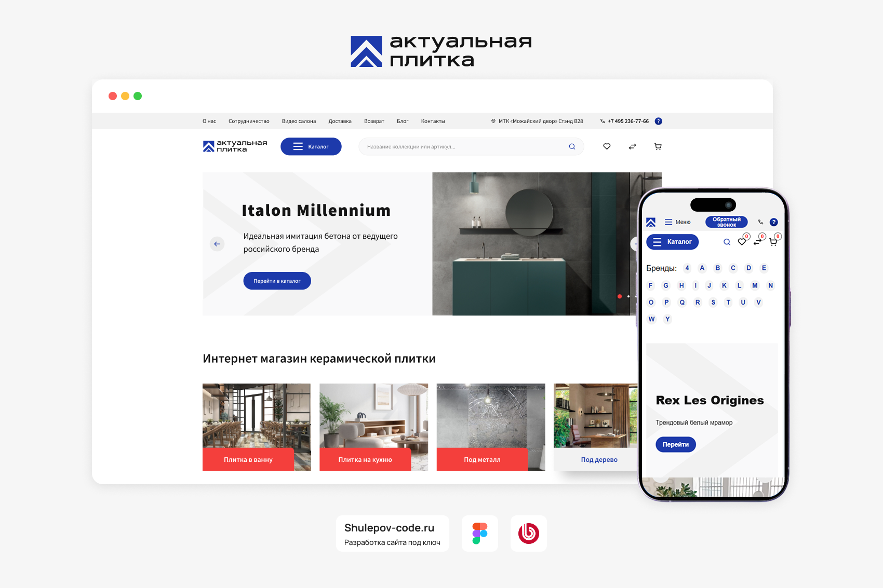The height and width of the screenshot is (588, 883).
Task: Select brand letter P on mobile
Action: tap(666, 303)
